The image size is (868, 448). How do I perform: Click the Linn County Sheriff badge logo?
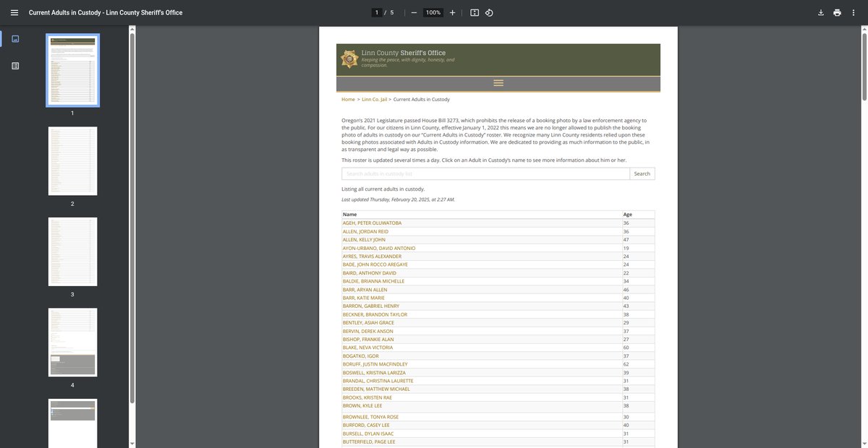click(x=349, y=59)
